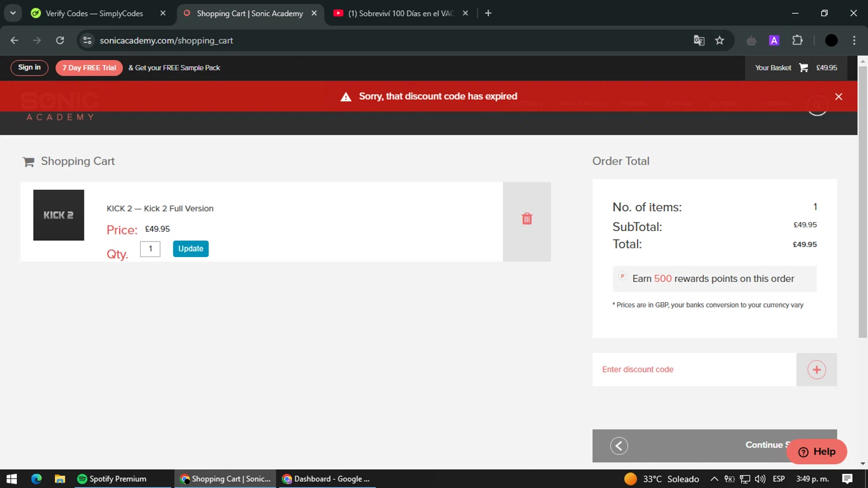Click the Update quantity button
868x488 pixels.
[190, 249]
